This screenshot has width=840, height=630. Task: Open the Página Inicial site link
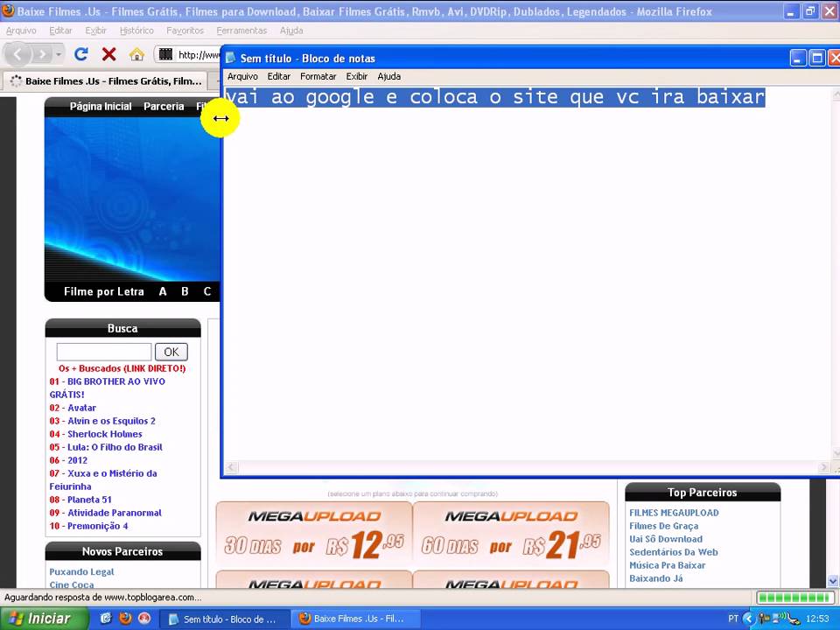coord(100,106)
